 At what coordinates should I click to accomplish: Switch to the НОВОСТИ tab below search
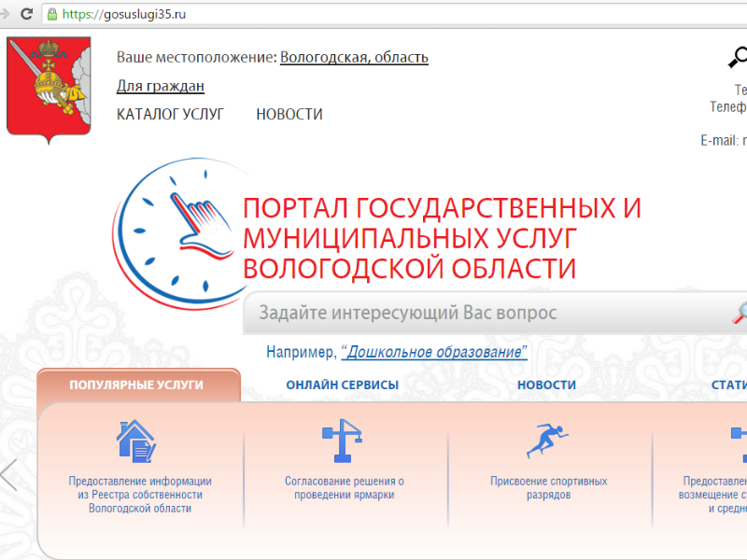tap(546, 385)
